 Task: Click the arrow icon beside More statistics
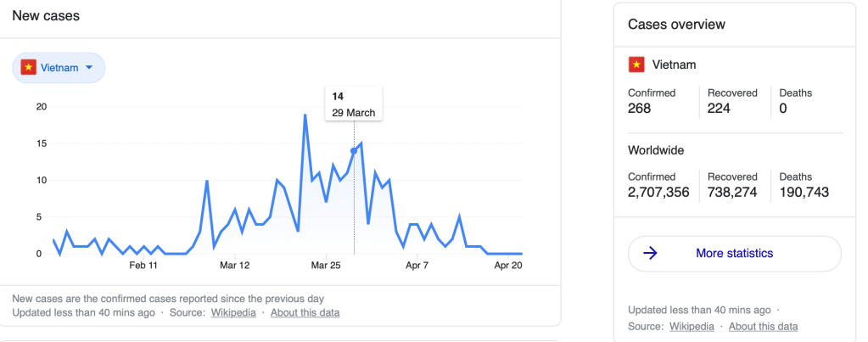[651, 253]
